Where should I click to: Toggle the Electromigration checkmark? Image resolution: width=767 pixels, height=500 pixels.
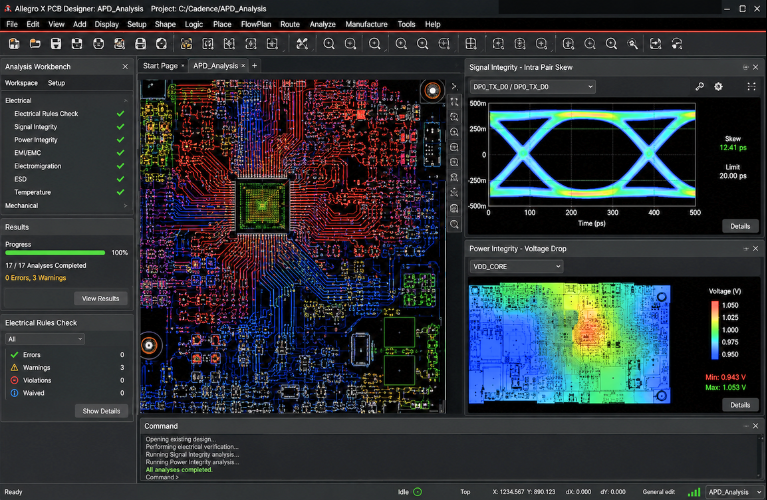click(x=120, y=166)
